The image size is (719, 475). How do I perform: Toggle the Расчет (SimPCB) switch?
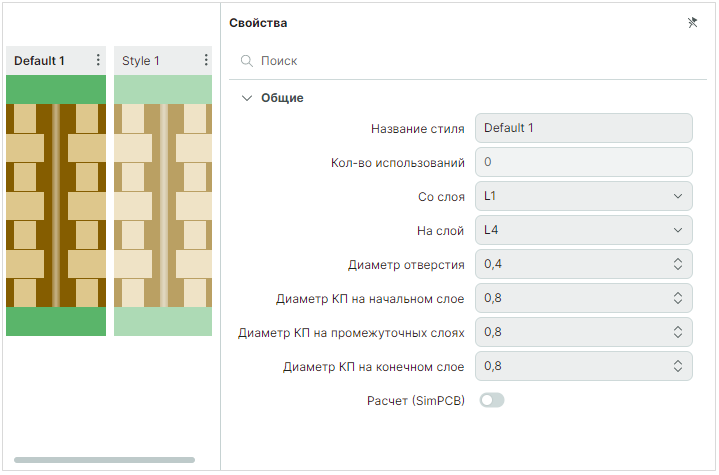(492, 400)
